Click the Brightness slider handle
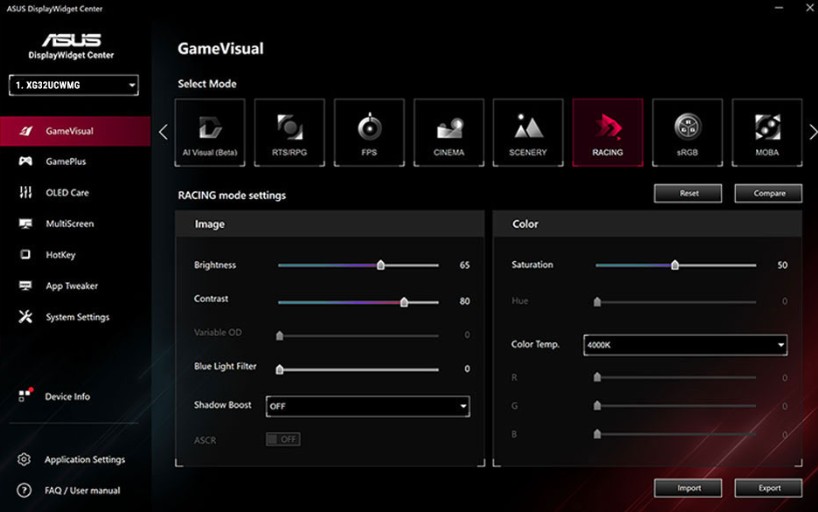The height and width of the screenshot is (512, 818). 381,266
